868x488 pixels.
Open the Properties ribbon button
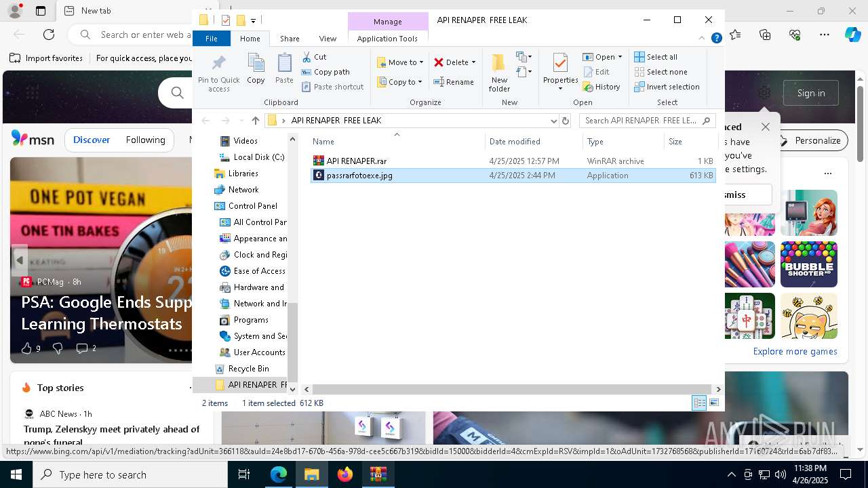pos(560,72)
